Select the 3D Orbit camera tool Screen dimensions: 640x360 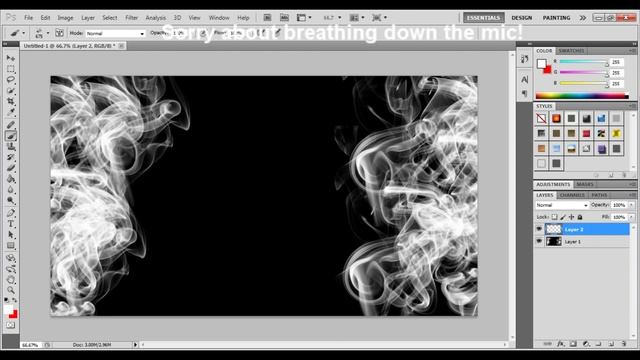11,269
